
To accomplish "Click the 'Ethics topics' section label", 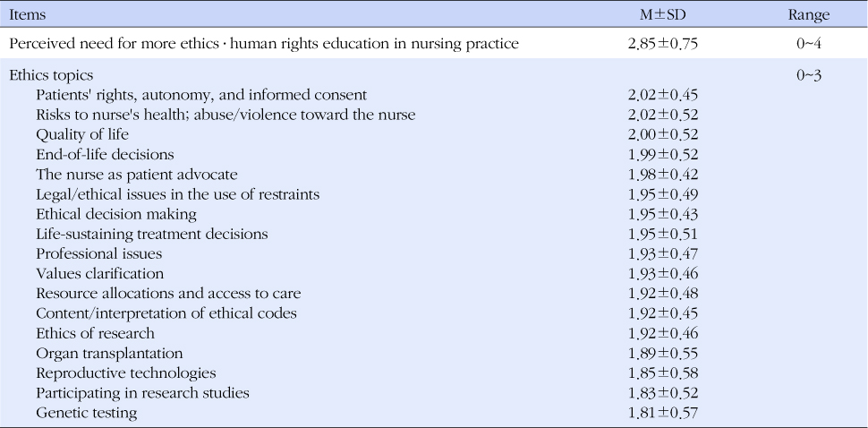I will pos(51,75).
